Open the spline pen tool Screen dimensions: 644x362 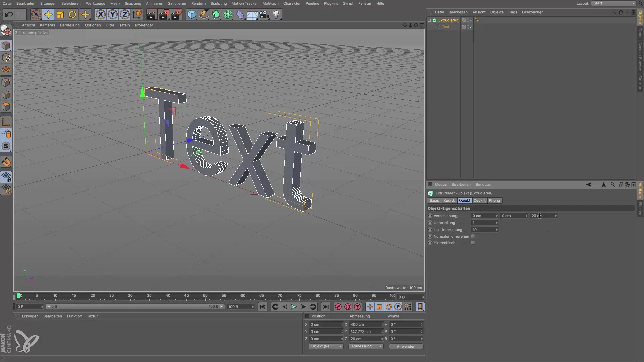point(204,15)
